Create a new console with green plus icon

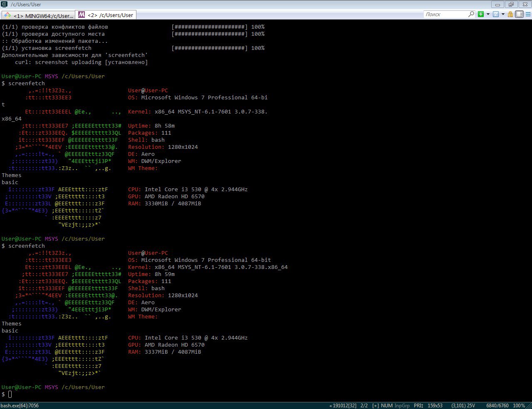(x=481, y=14)
